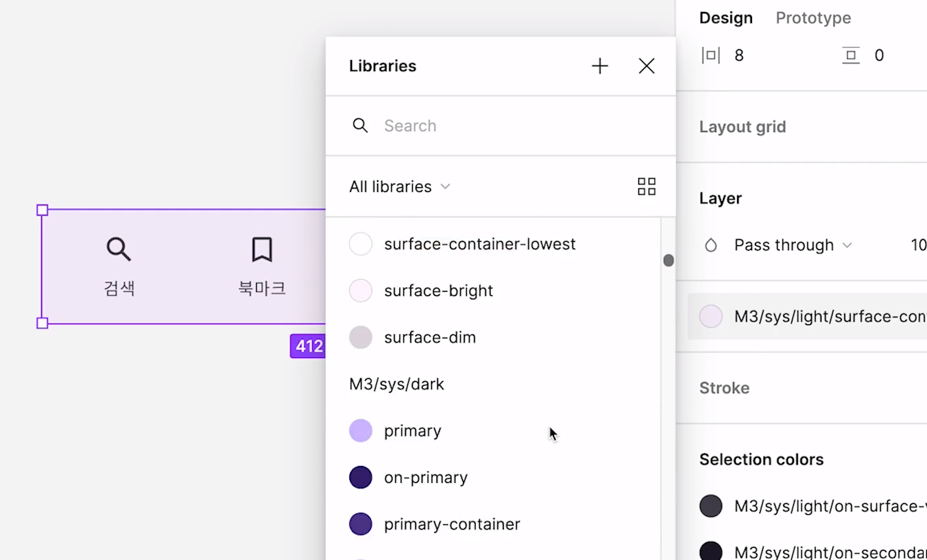The image size is (927, 560).
Task: Click the Libraries panel title
Action: (x=382, y=66)
